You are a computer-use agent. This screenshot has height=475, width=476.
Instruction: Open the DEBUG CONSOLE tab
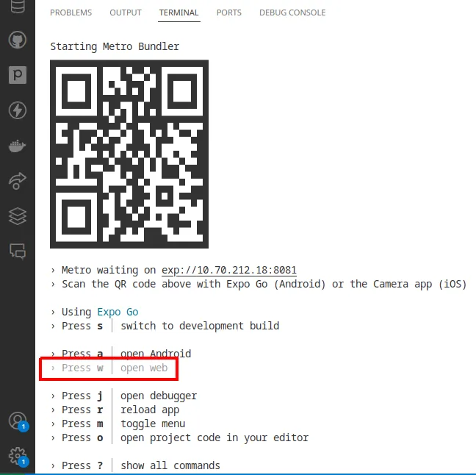point(292,12)
